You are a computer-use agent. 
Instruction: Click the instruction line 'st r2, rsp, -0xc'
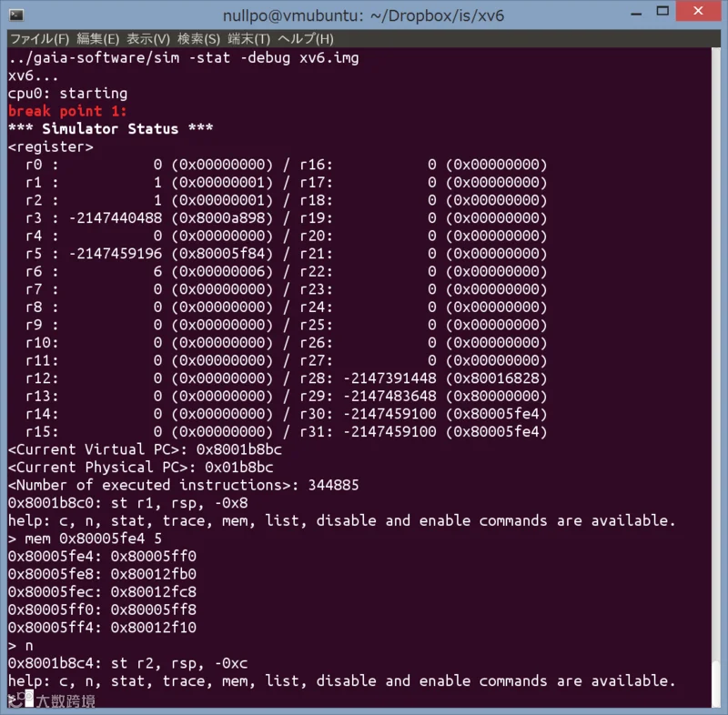coord(179,663)
